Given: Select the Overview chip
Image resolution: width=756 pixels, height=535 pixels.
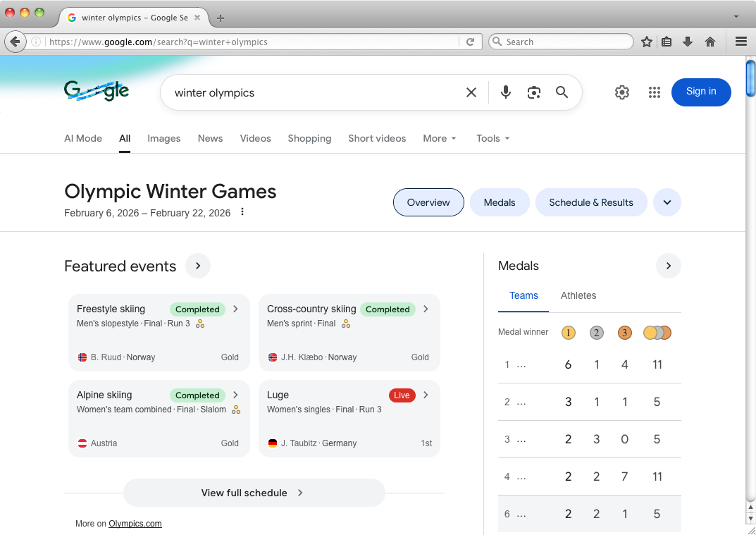Looking at the screenshot, I should point(428,202).
